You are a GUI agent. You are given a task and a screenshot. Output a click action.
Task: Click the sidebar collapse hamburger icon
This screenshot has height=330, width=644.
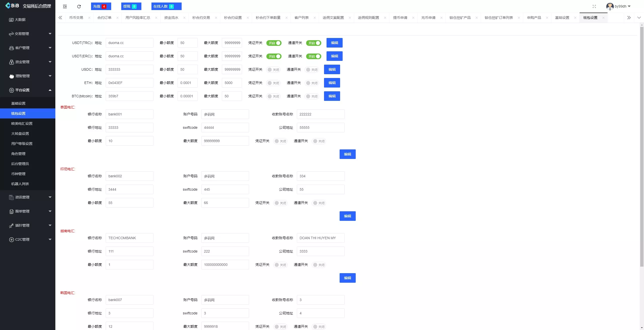65,7
